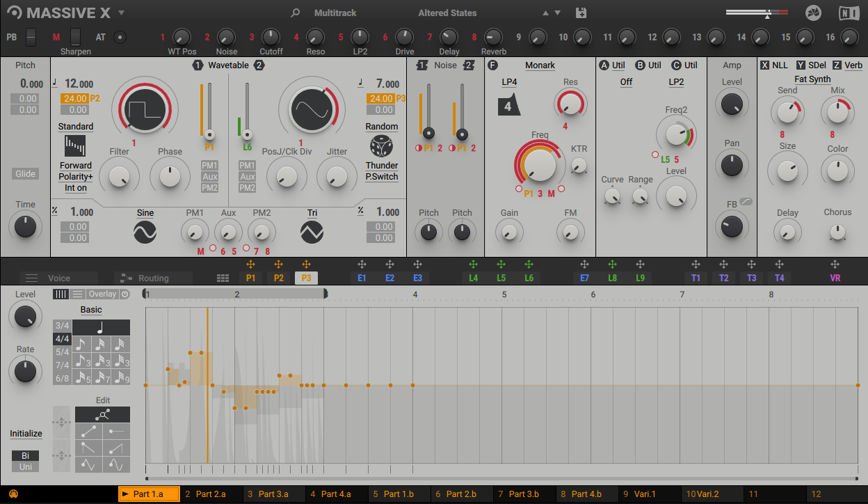The width and height of the screenshot is (868, 504).
Task: Toggle the Overlay power button
Action: tap(124, 294)
